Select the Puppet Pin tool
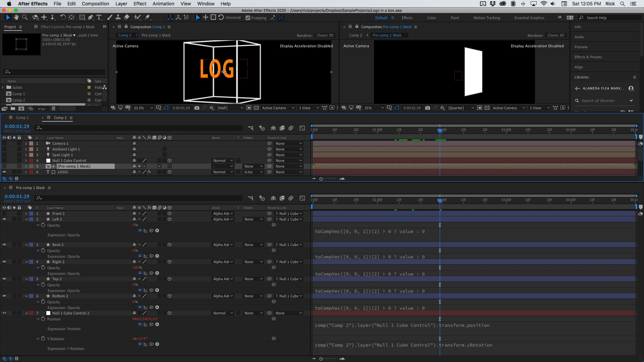Screen dimensions: 644x362 (x=148, y=17)
